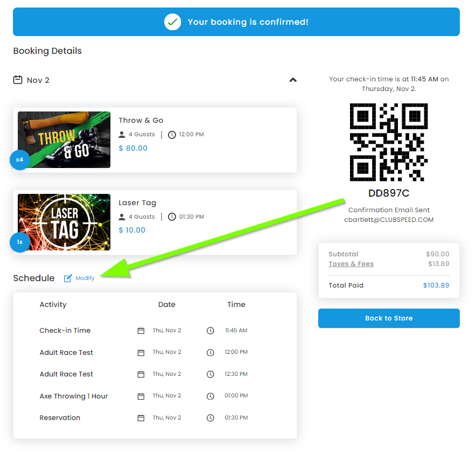Click the clock icon beside 12:30 PM
The image size is (476, 454).
pos(211,374)
